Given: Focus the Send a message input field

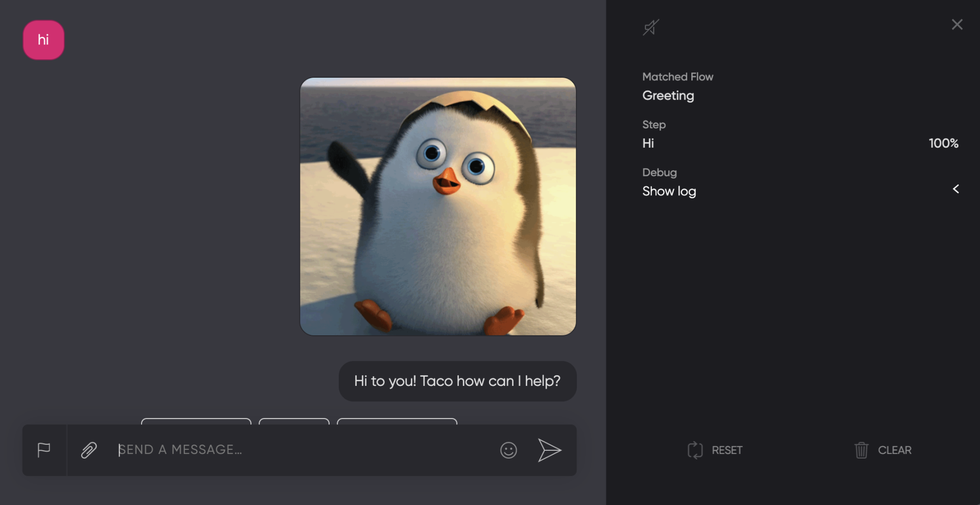Looking at the screenshot, I should pos(303,450).
